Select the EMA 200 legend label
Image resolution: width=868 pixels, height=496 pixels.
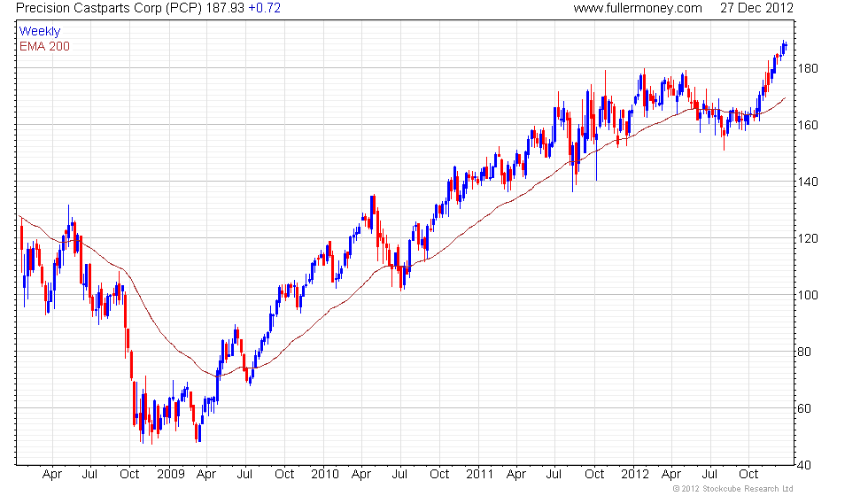[44, 46]
